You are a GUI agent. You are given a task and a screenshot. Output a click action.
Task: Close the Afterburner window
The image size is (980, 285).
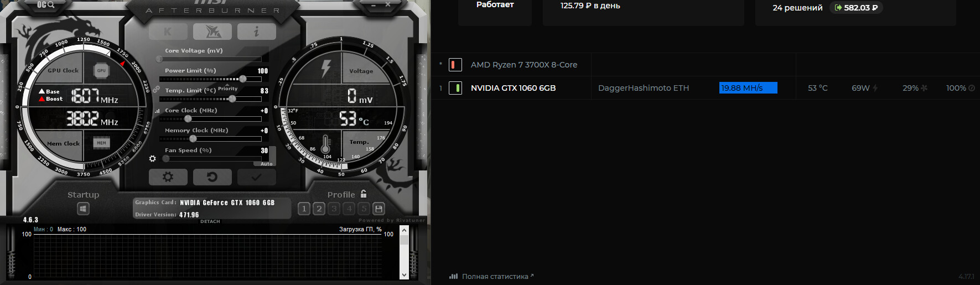[388, 4]
